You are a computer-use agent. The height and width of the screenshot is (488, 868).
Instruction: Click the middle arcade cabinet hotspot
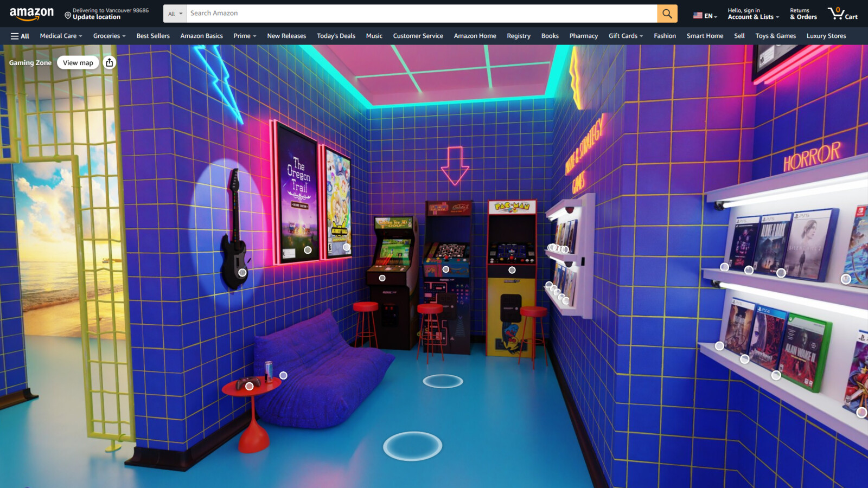coord(446,269)
